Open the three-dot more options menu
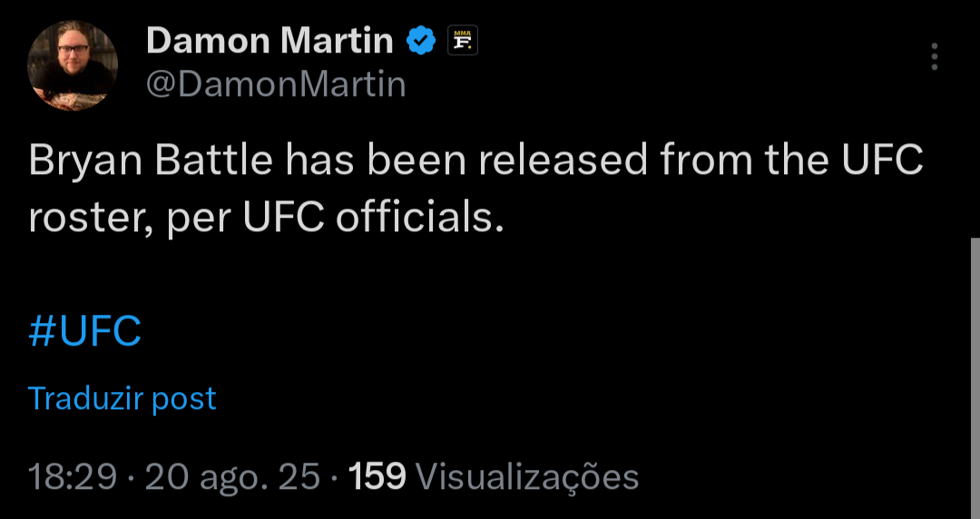 point(935,56)
